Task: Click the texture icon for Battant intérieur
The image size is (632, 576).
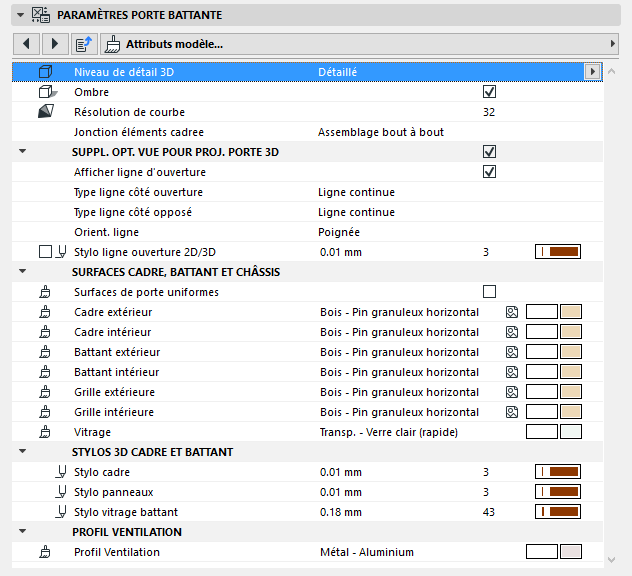Action: [512, 372]
